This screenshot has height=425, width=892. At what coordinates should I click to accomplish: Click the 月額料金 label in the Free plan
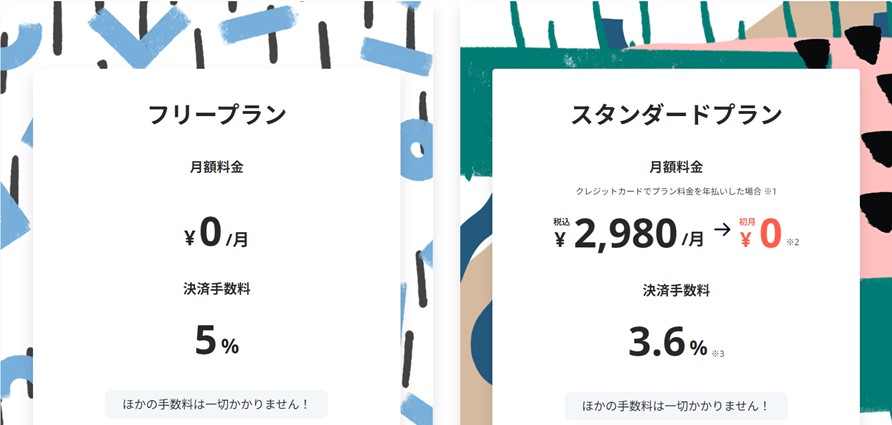pyautogui.click(x=216, y=167)
